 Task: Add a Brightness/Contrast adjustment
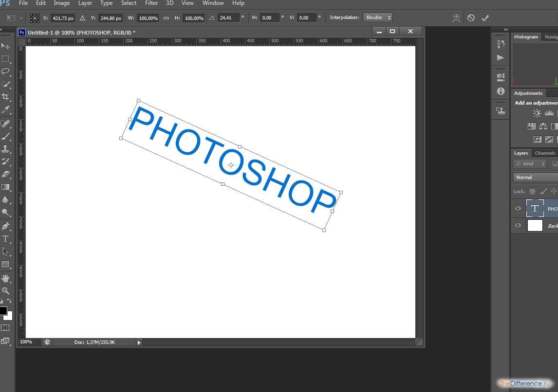click(x=537, y=113)
